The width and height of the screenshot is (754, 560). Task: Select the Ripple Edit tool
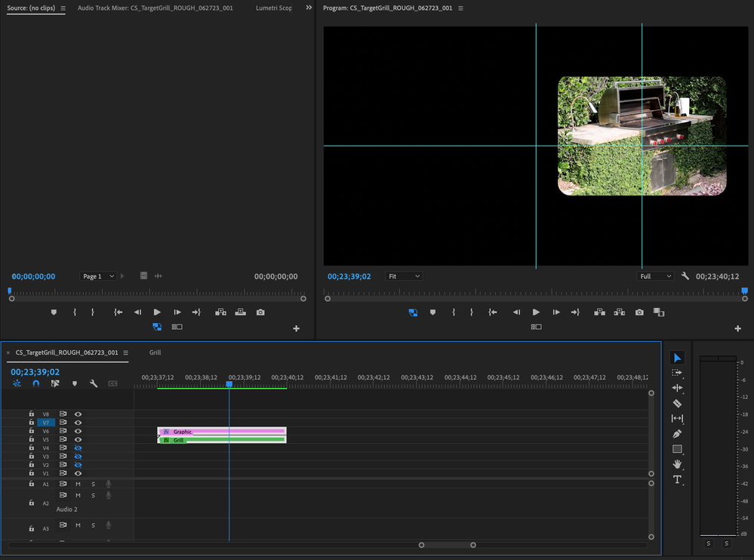click(677, 388)
